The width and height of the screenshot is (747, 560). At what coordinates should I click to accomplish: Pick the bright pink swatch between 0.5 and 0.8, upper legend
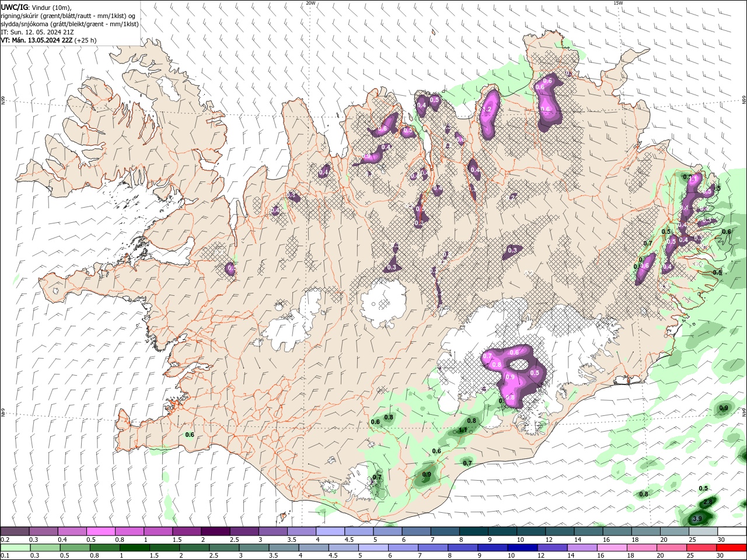[100, 531]
